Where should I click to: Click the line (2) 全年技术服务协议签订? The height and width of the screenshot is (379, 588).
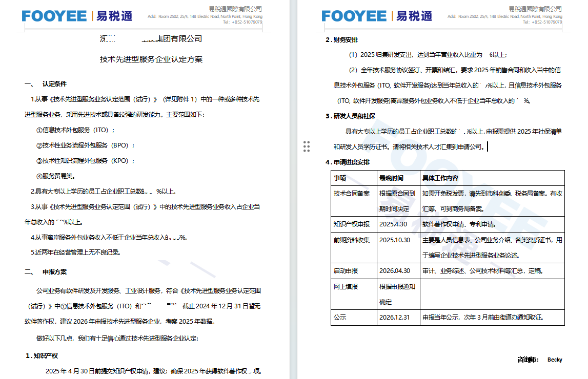[448, 86]
